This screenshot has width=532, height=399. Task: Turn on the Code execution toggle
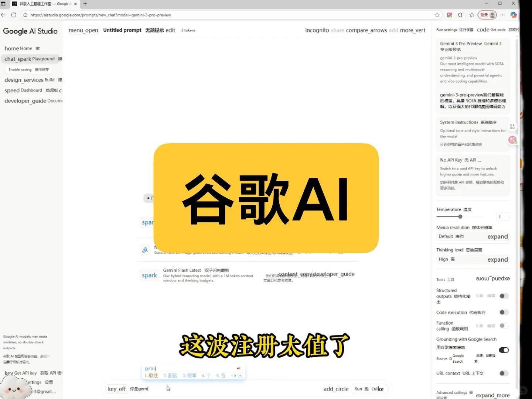[504, 312]
